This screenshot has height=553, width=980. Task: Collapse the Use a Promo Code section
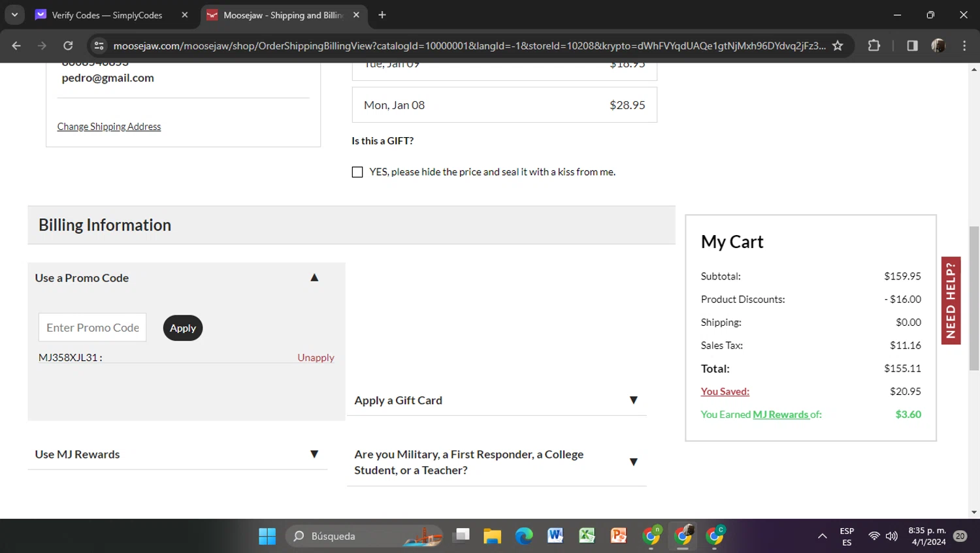[314, 277]
